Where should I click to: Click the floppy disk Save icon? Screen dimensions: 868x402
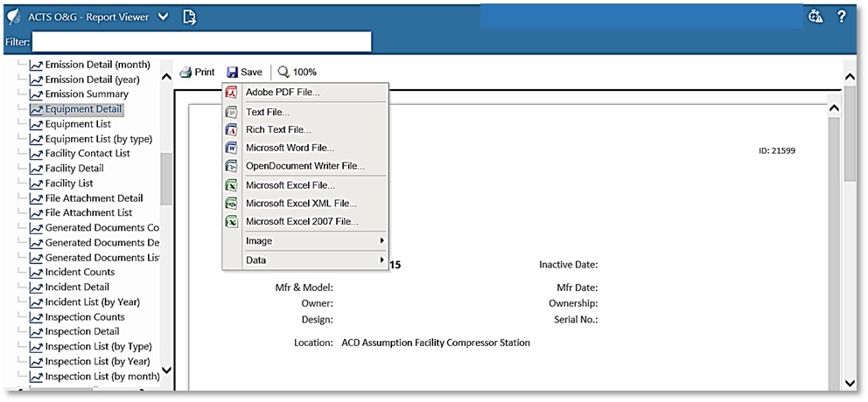coord(233,72)
